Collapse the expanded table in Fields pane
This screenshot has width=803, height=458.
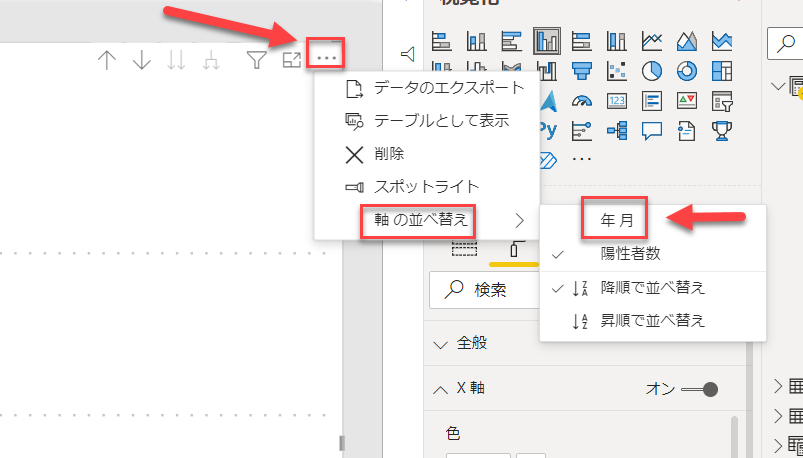coord(778,86)
